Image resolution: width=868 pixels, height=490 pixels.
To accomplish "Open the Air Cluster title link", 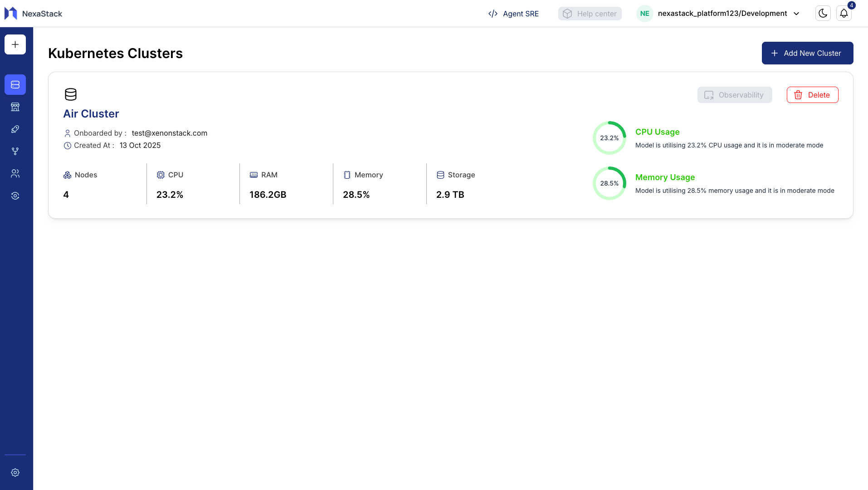I will tap(91, 114).
